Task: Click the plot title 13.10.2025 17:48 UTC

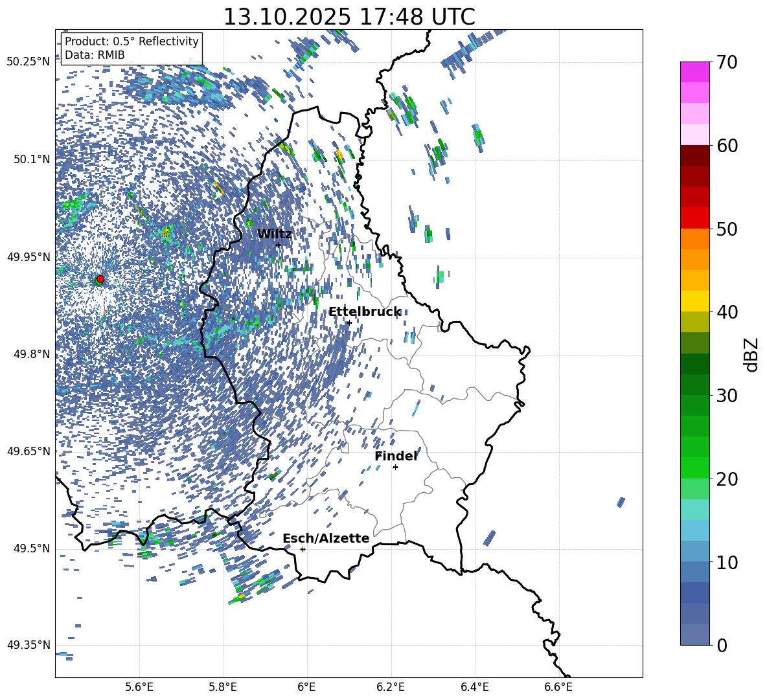Action: click(349, 17)
